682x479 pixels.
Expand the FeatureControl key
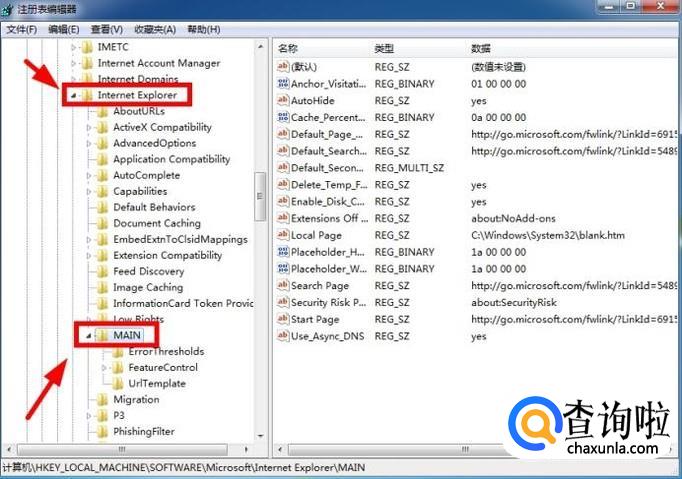pyautogui.click(x=104, y=368)
